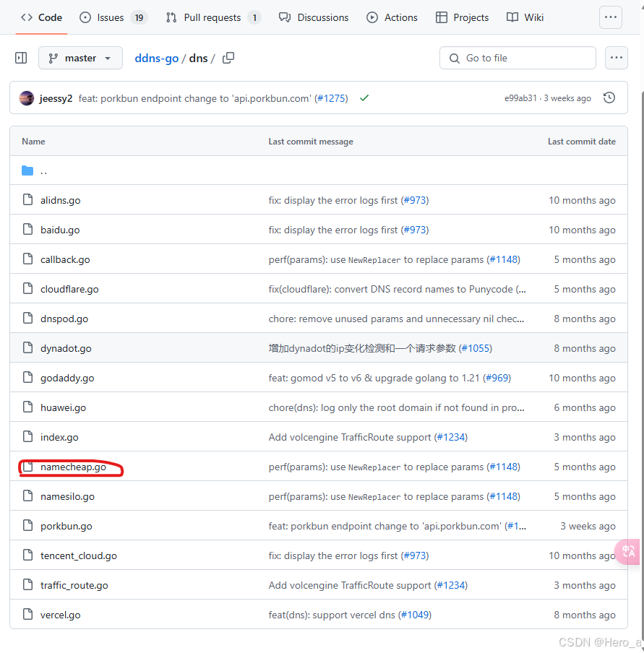
Task: Open dnspod.go file
Action: point(64,319)
